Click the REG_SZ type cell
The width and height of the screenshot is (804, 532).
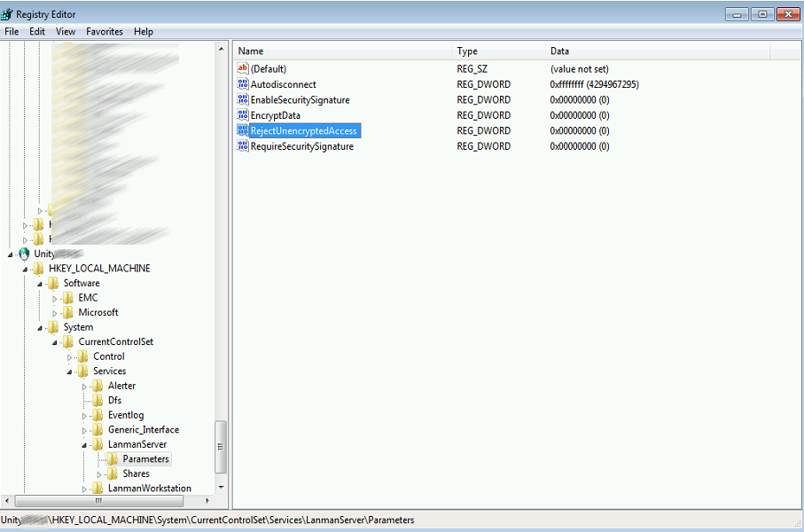click(x=472, y=69)
